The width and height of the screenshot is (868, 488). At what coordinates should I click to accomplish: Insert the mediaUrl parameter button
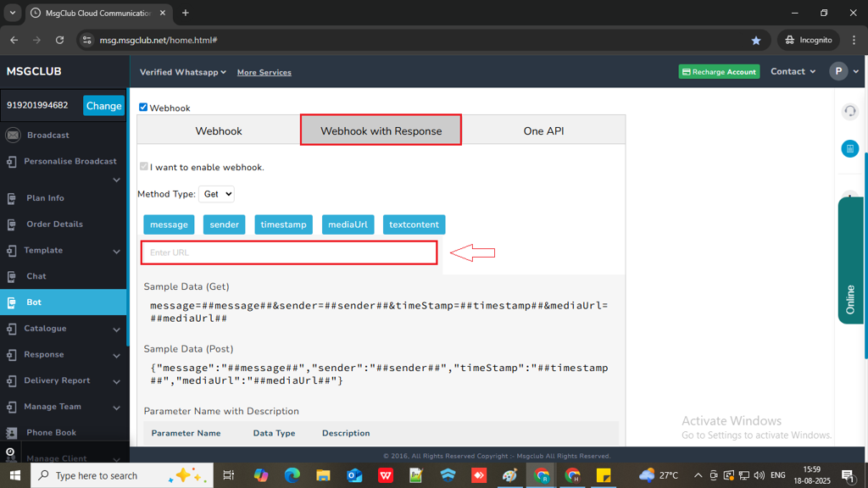point(348,225)
